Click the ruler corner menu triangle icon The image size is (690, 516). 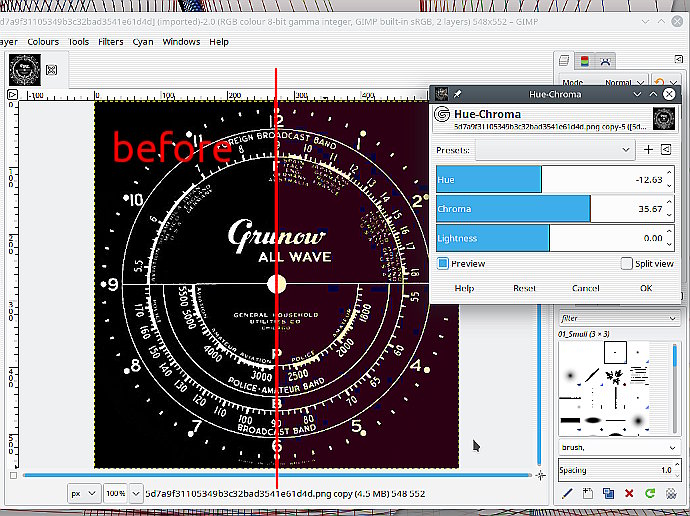(12, 94)
